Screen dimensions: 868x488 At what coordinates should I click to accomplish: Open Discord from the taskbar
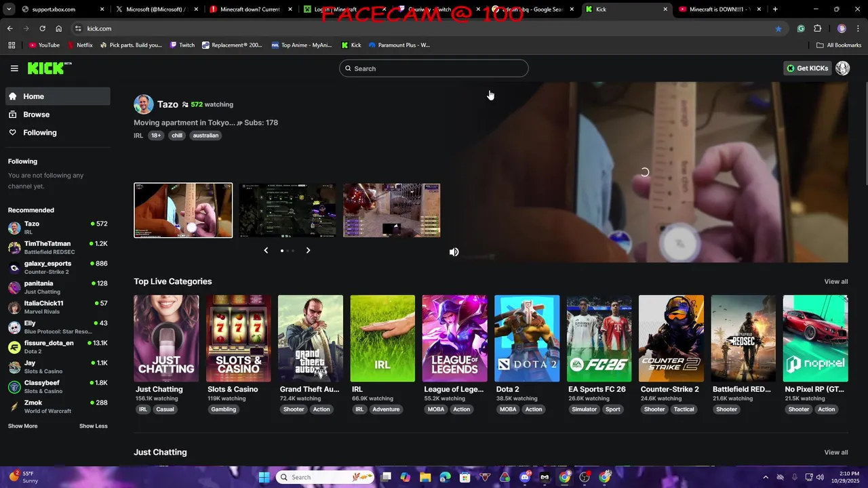[525, 477]
